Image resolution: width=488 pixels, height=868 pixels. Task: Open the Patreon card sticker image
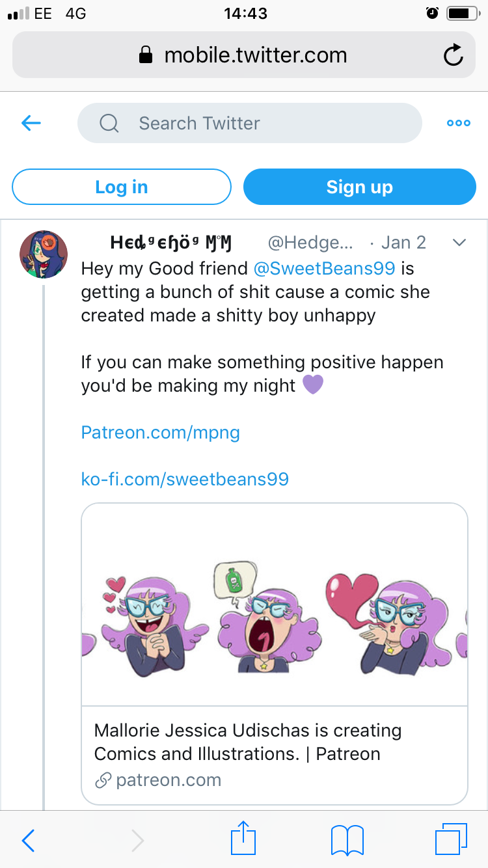pos(275,605)
